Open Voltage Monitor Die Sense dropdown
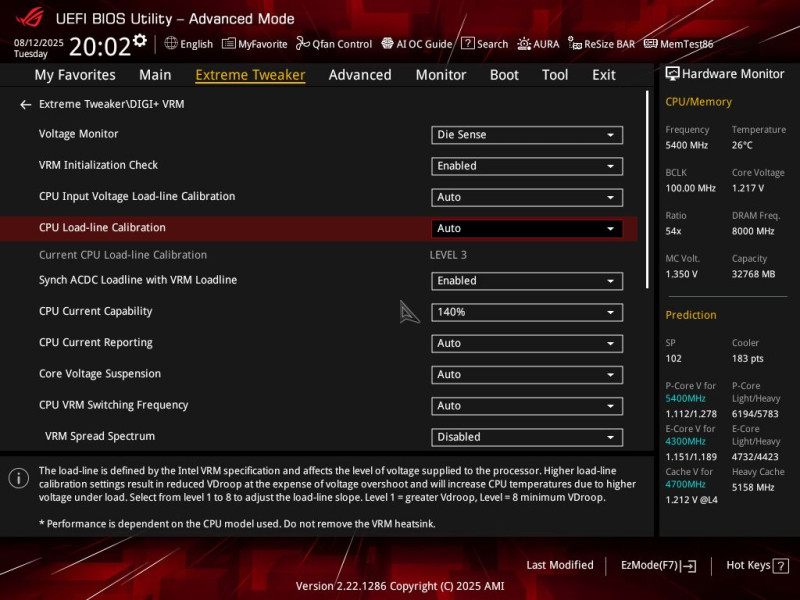 [x=527, y=135]
